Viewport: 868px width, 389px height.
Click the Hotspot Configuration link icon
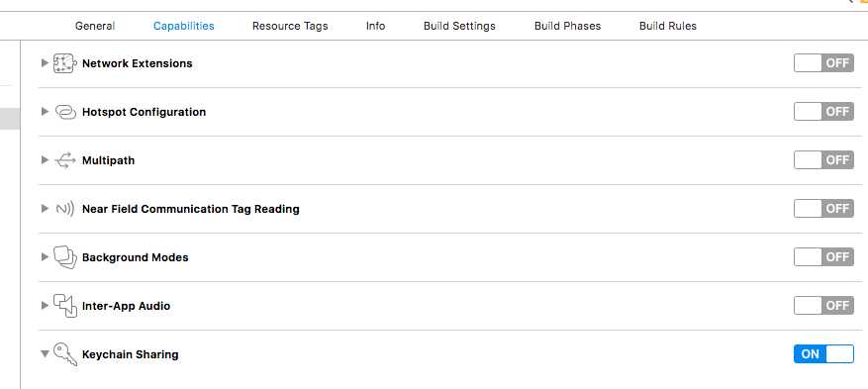point(65,112)
